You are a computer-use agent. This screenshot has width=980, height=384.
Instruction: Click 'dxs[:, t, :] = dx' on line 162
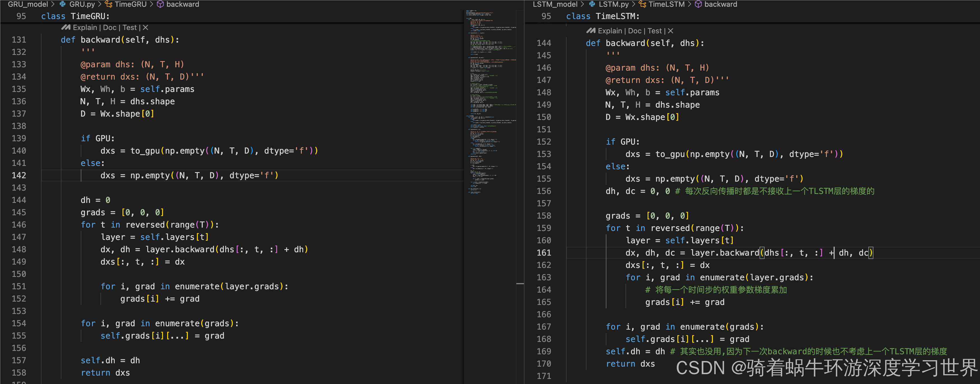click(x=667, y=265)
